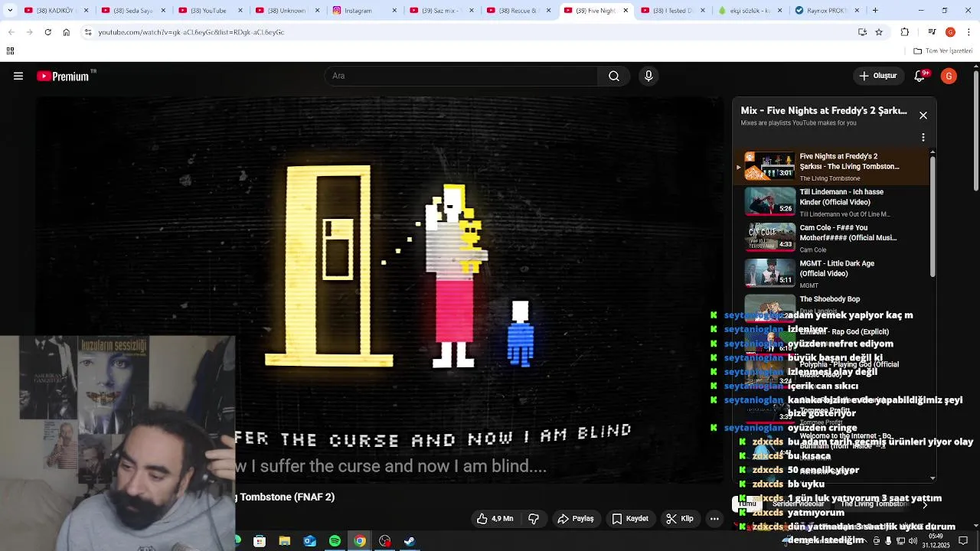Play MGMT - Little Dark Age from playlist

[831, 274]
